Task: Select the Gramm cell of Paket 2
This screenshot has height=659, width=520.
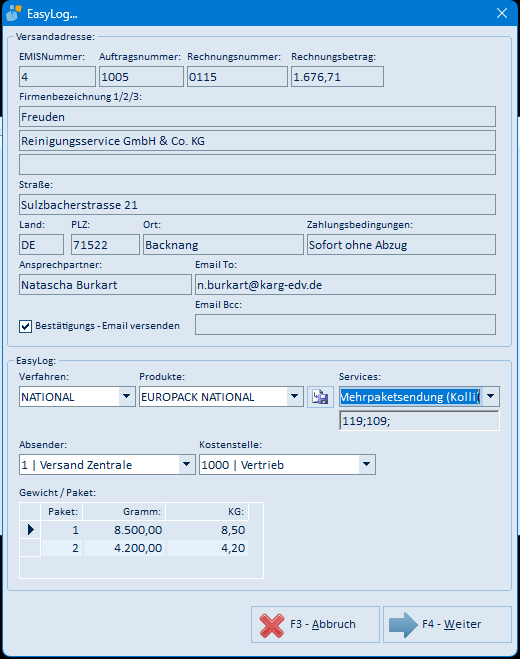Action: point(124,548)
